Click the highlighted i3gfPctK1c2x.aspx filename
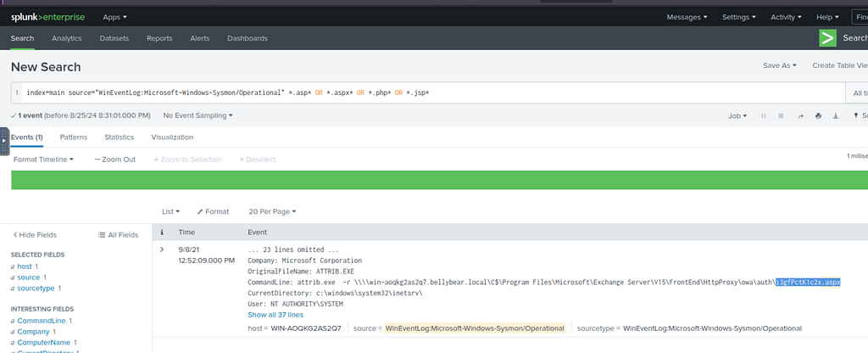 [x=808, y=282]
